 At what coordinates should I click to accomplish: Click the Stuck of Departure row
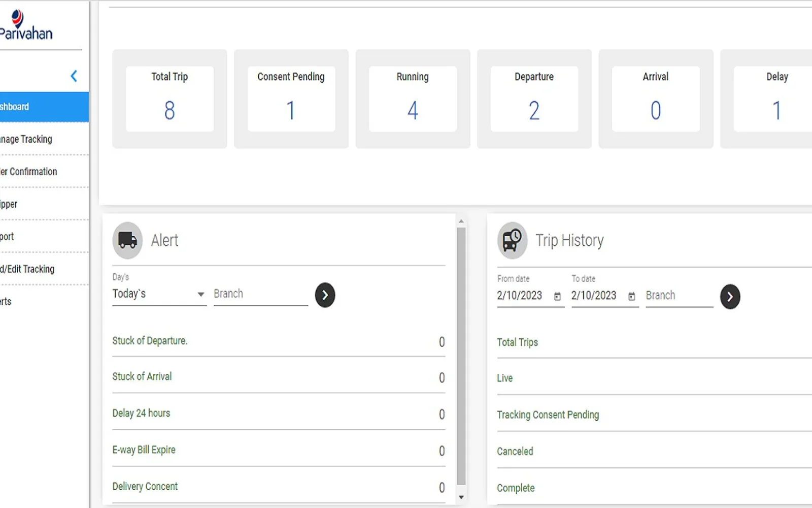coord(279,341)
